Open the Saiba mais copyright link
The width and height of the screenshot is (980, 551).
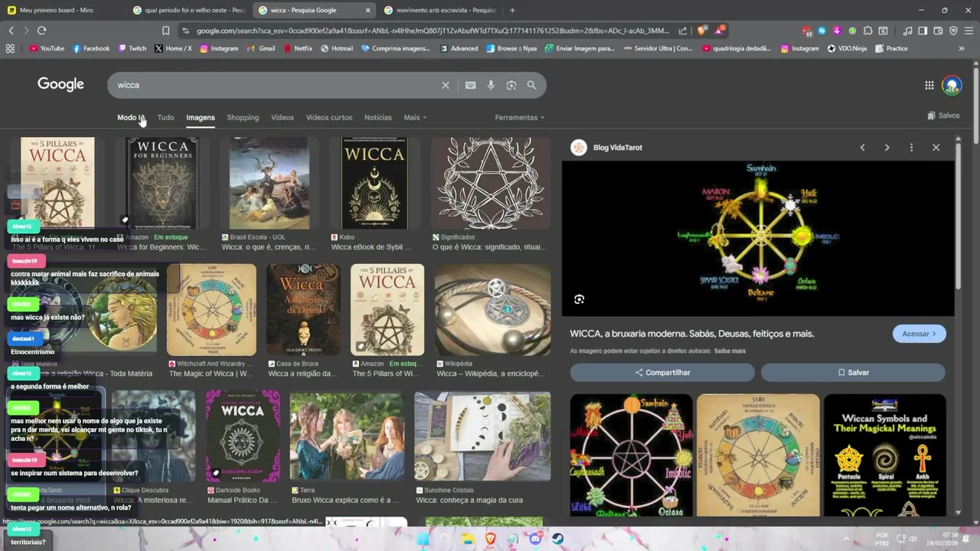coord(730,351)
